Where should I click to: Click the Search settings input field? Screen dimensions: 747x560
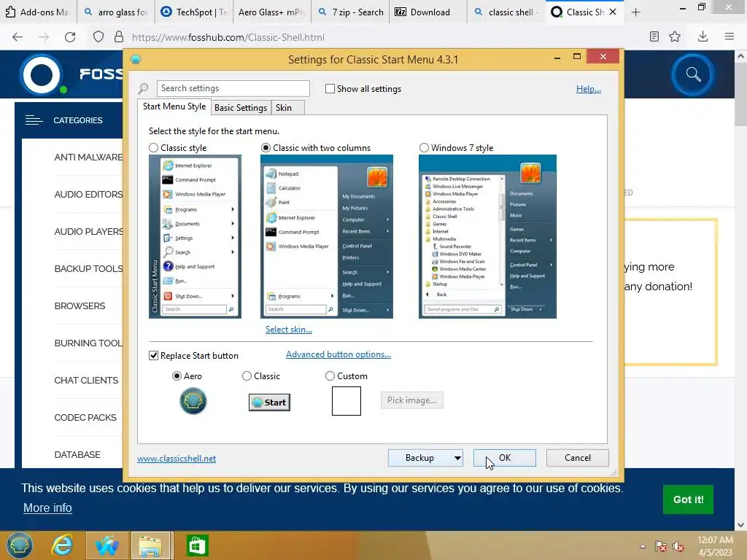(x=233, y=88)
